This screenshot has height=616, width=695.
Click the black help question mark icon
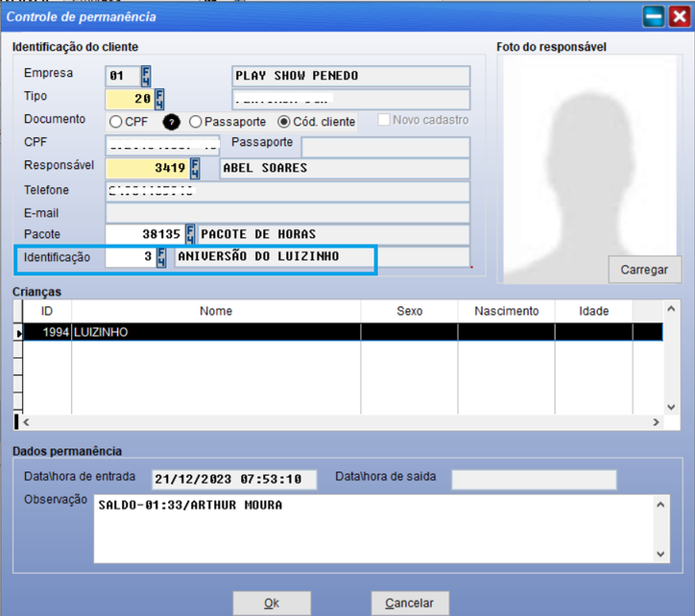click(173, 122)
